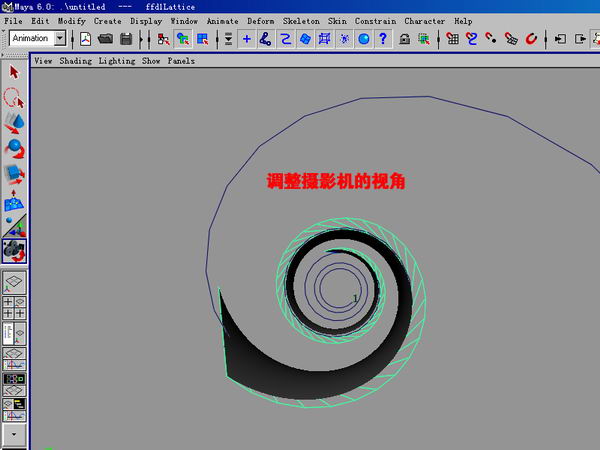Image resolution: width=600 pixels, height=450 pixels.
Task: Select by object type mode
Action: pyautogui.click(x=183, y=39)
